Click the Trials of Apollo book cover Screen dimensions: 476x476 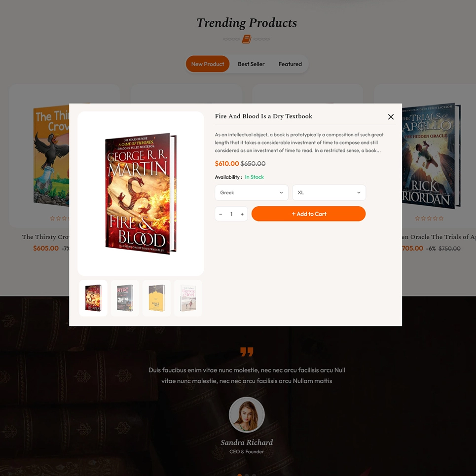tap(432, 156)
